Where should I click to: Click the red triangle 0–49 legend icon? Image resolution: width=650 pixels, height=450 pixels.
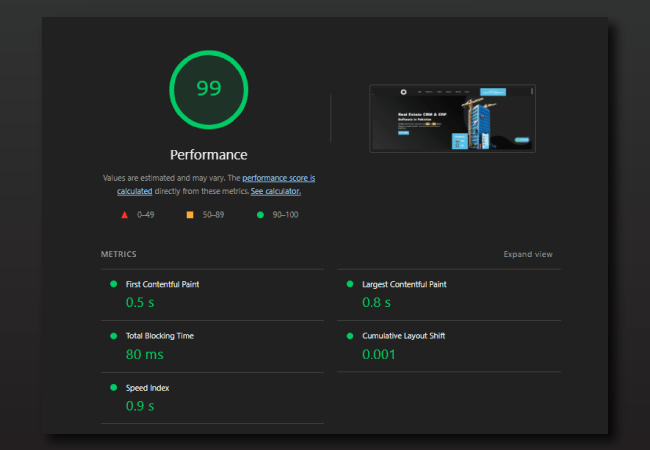pyautogui.click(x=125, y=214)
